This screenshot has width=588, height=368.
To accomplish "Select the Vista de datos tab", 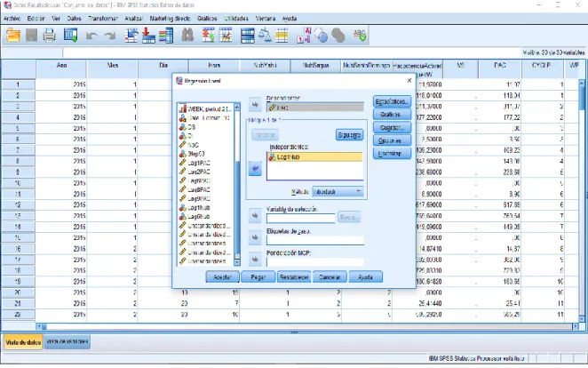I will click(23, 342).
